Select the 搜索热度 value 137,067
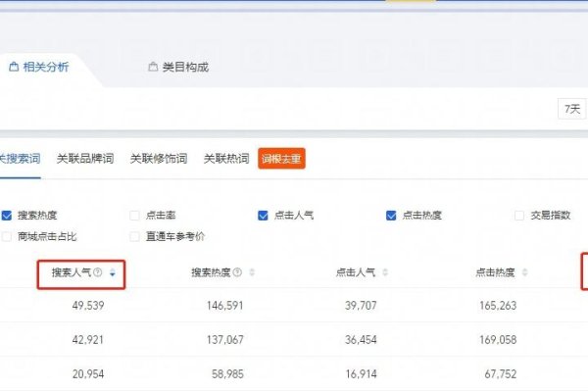 coord(225,340)
